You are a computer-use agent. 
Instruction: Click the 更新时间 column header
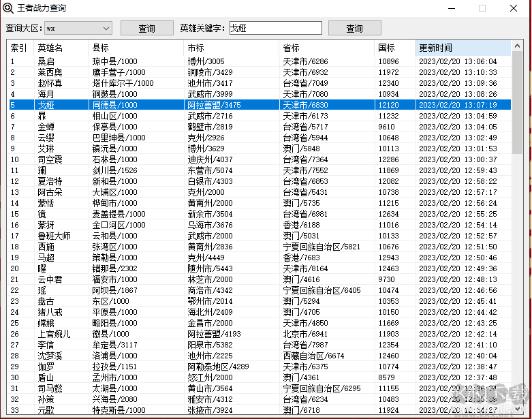pyautogui.click(x=462, y=48)
